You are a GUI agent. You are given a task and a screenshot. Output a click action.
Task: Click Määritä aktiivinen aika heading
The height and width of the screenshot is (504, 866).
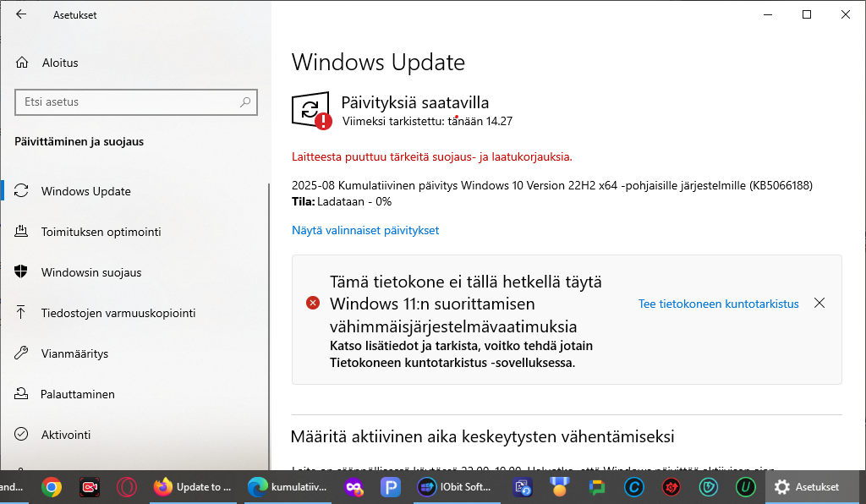tap(482, 436)
